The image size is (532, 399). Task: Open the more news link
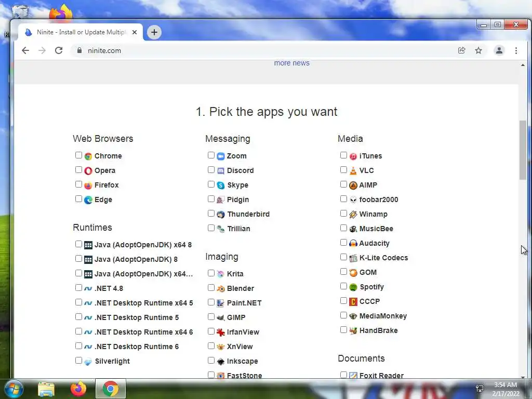click(x=292, y=63)
